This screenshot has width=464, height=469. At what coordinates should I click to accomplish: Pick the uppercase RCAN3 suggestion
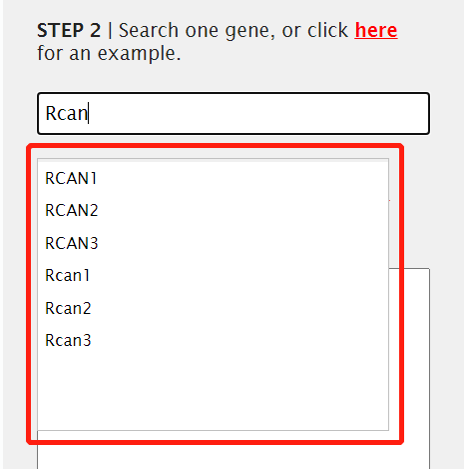(x=213, y=243)
